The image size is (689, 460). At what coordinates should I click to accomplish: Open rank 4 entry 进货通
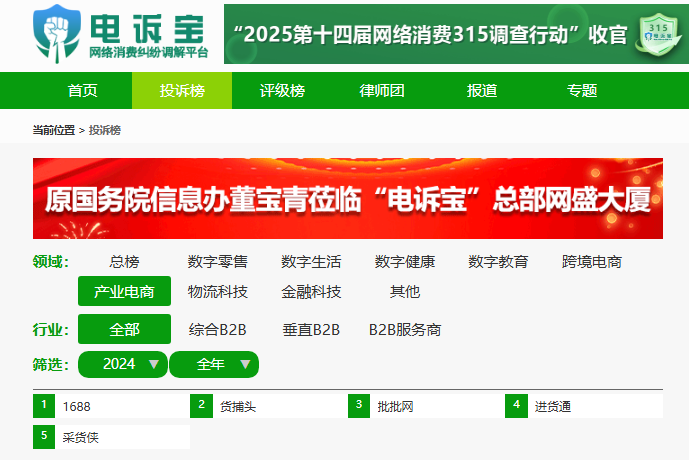click(x=584, y=406)
